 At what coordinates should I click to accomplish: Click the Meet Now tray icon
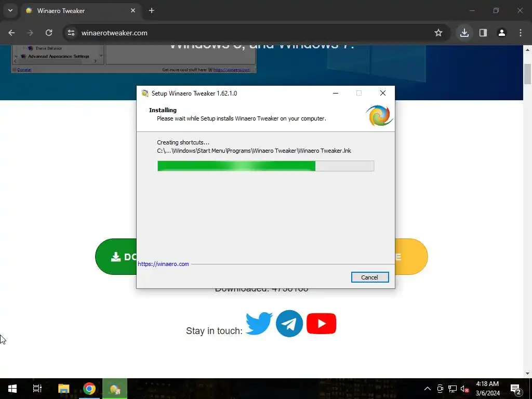click(440, 389)
